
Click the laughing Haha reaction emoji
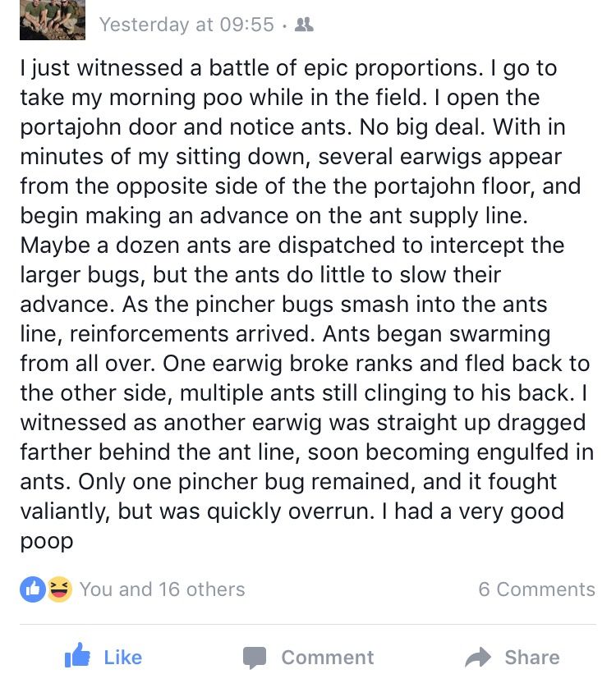pos(59,589)
